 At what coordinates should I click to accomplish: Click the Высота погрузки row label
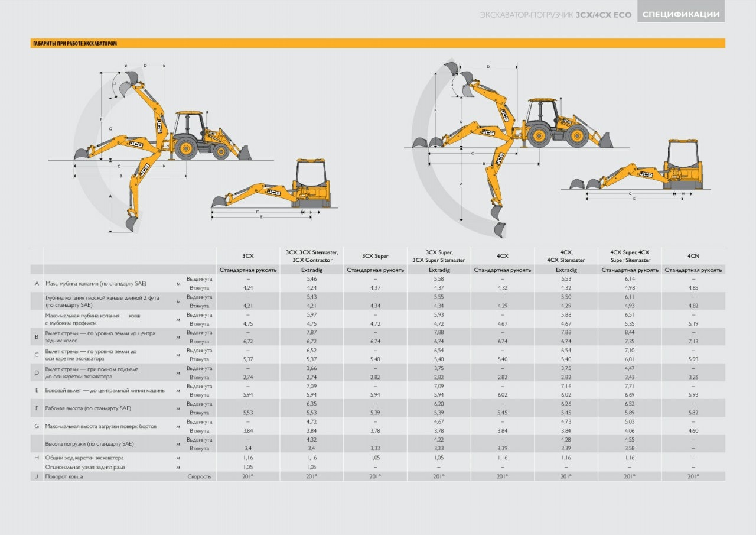click(89, 444)
